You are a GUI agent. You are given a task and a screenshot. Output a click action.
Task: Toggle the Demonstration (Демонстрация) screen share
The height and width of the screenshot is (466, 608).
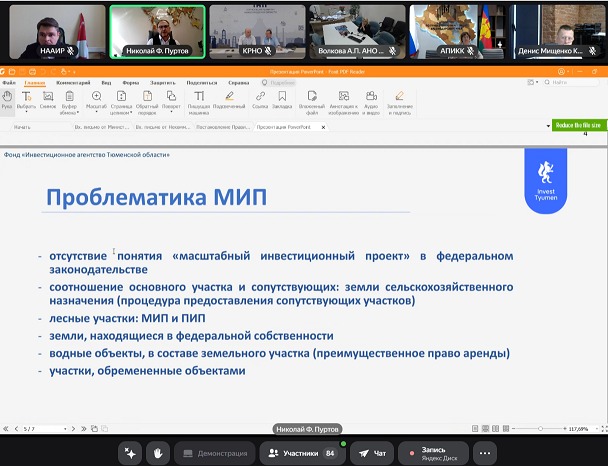point(213,453)
